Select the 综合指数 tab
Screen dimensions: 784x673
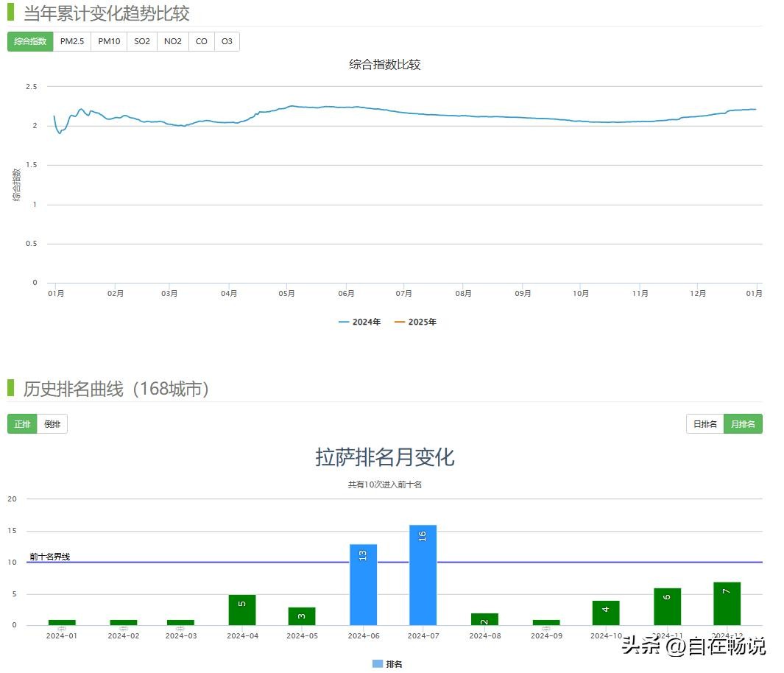click(30, 42)
